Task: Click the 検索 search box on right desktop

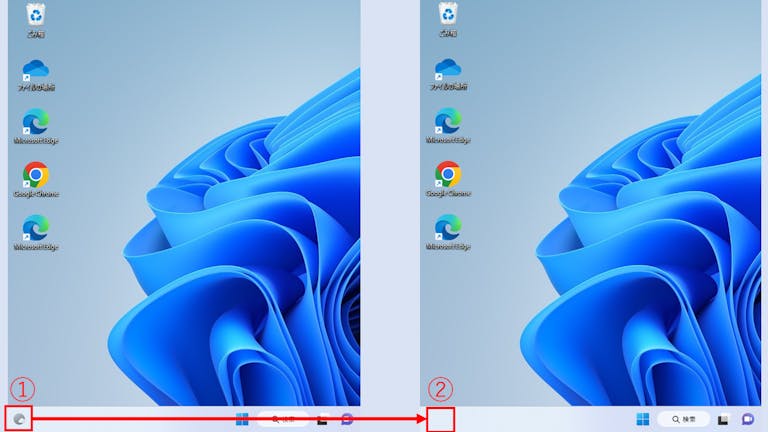Action: click(684, 419)
